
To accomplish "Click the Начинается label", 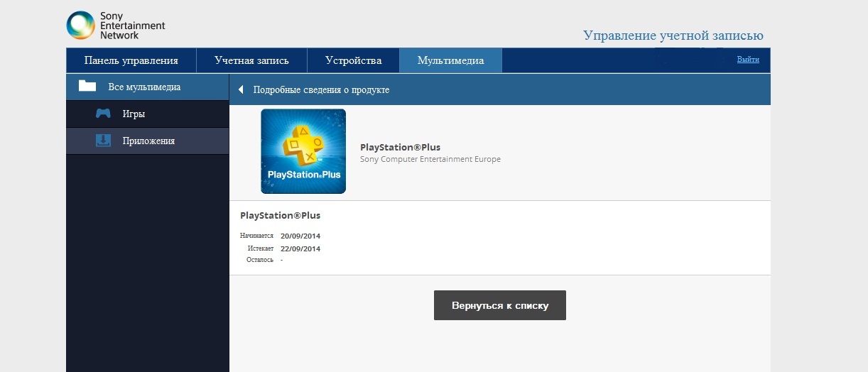I will pos(256,236).
